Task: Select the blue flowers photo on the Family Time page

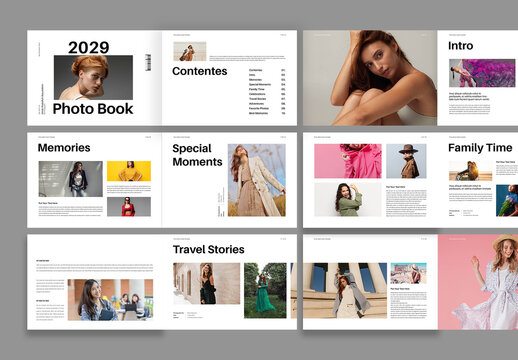Action: [x=507, y=201]
